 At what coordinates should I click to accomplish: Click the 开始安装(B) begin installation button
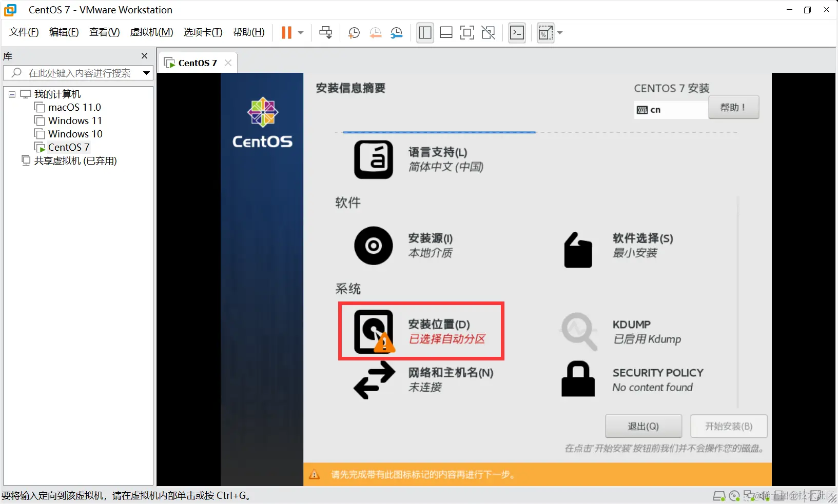[x=729, y=426]
